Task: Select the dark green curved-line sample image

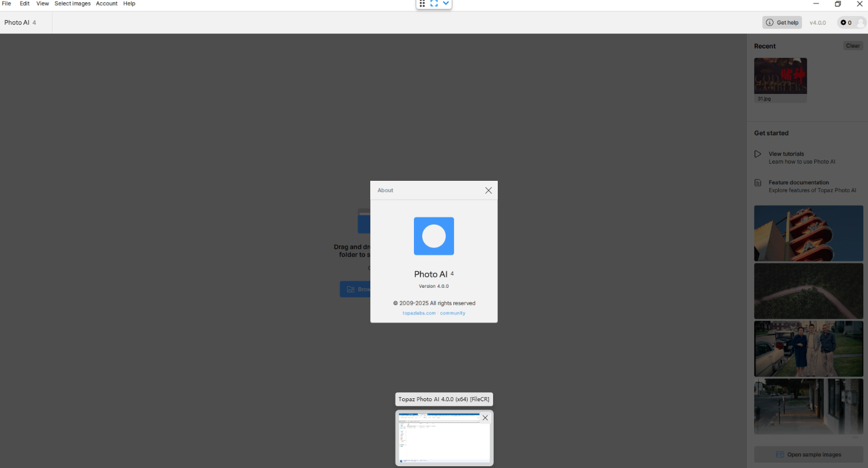Action: point(808,291)
